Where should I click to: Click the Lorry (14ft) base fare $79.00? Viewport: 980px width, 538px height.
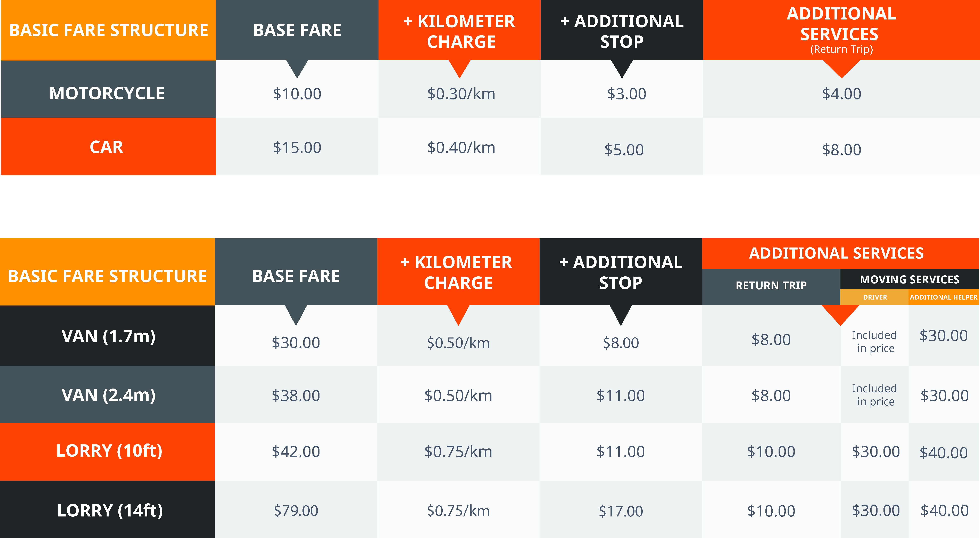pos(296,511)
